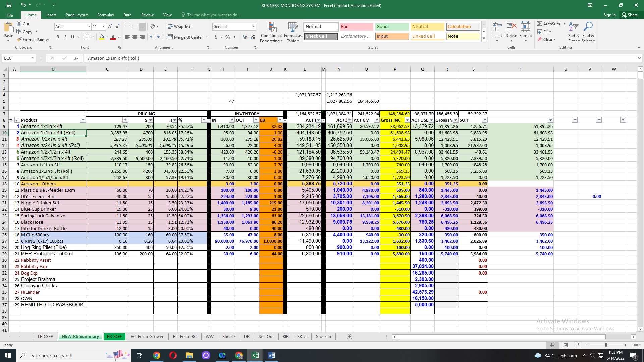Click the Merge & Center button
Viewport: 644px width, 362px height.
[x=185, y=37]
